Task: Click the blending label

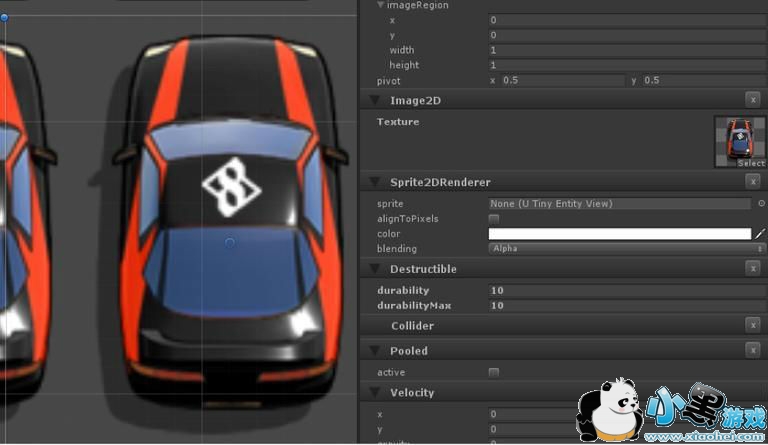Action: [x=397, y=249]
